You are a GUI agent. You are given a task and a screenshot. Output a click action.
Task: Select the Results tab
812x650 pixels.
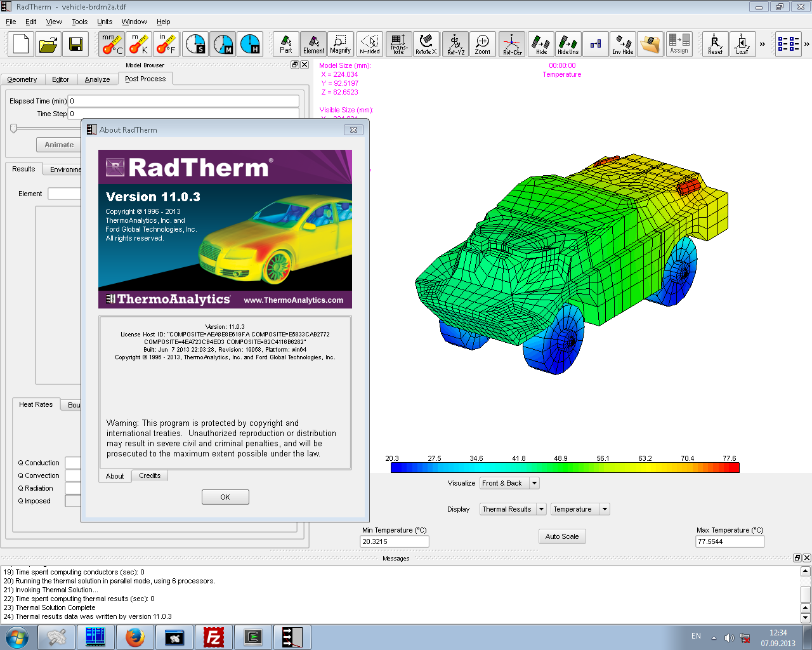click(23, 169)
